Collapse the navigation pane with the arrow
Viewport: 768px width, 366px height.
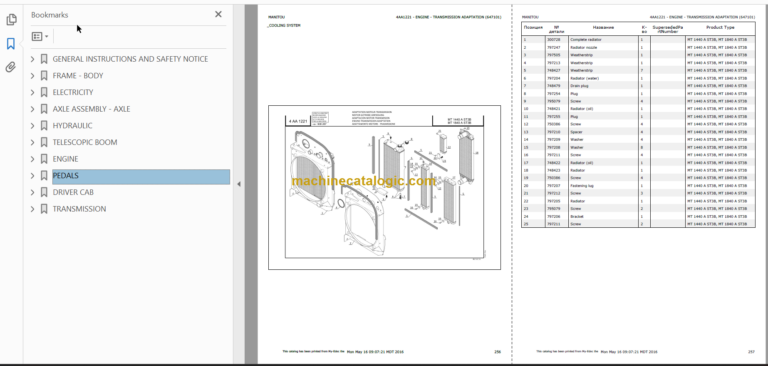pos(239,184)
